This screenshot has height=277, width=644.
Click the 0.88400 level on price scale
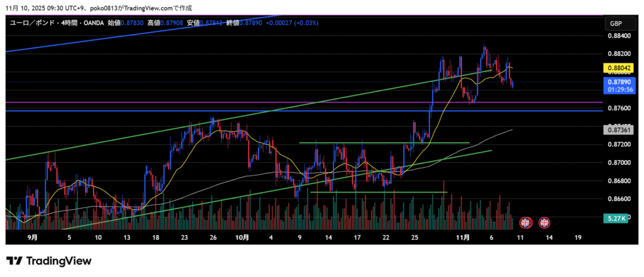[619, 36]
